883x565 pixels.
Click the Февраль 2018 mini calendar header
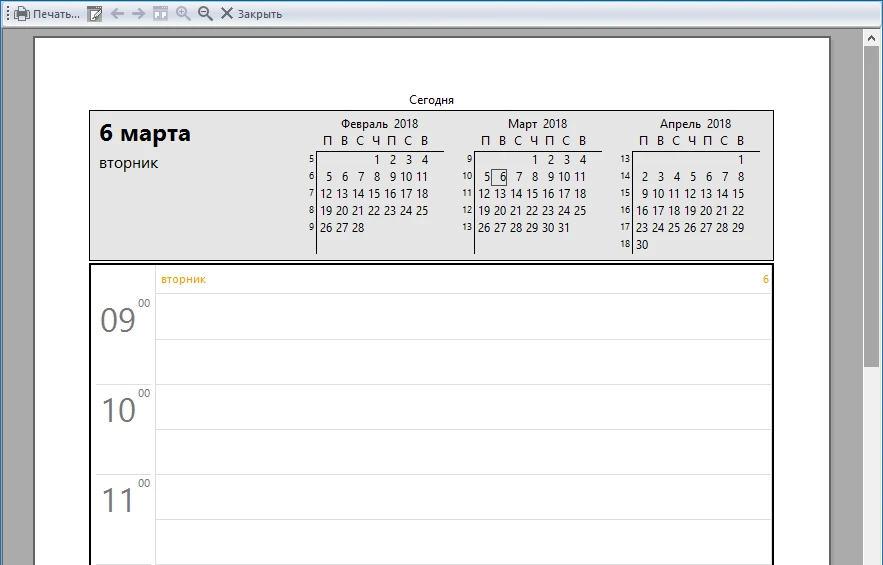[379, 124]
